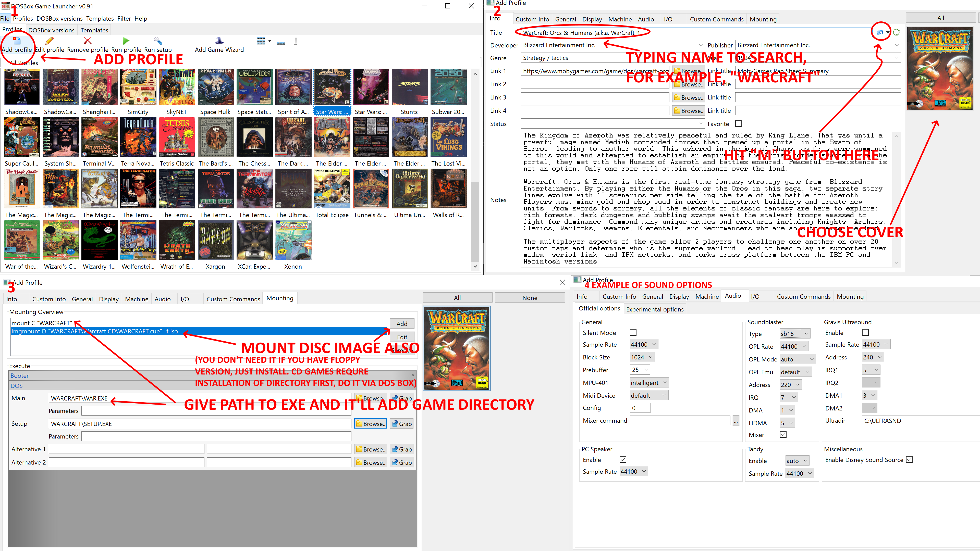Click the green refresh circle icon beside Title
Image resolution: width=980 pixels, height=551 pixels.
coord(896,32)
